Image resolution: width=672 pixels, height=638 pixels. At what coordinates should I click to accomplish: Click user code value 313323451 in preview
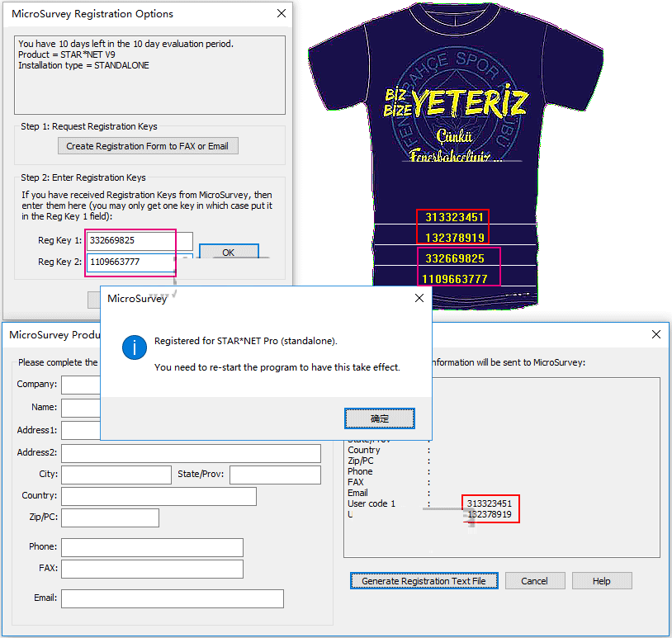490,503
